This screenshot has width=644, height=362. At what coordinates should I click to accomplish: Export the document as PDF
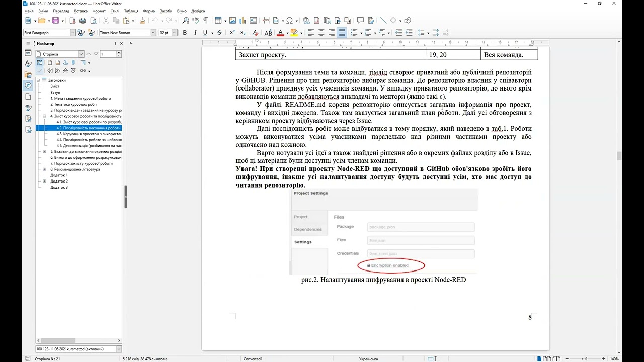[x=72, y=21]
